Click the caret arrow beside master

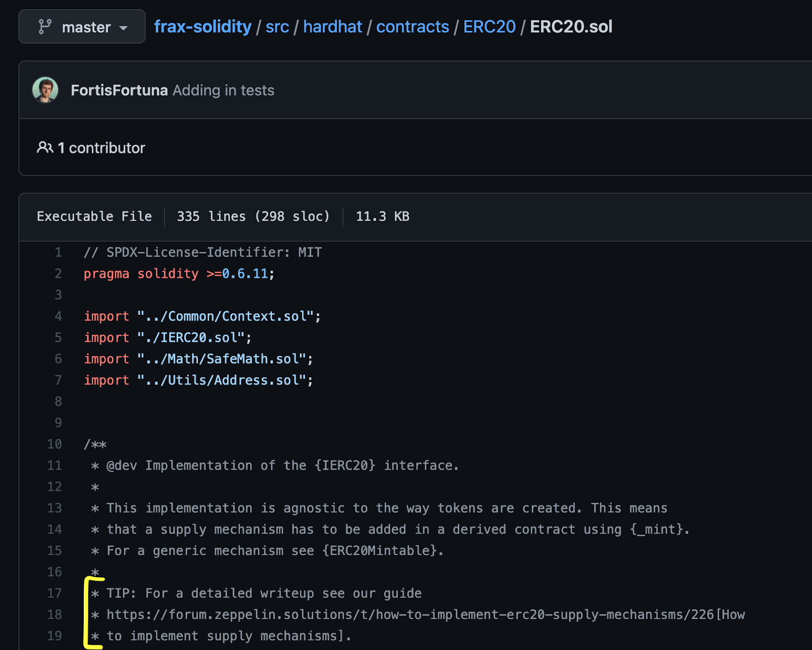(123, 27)
